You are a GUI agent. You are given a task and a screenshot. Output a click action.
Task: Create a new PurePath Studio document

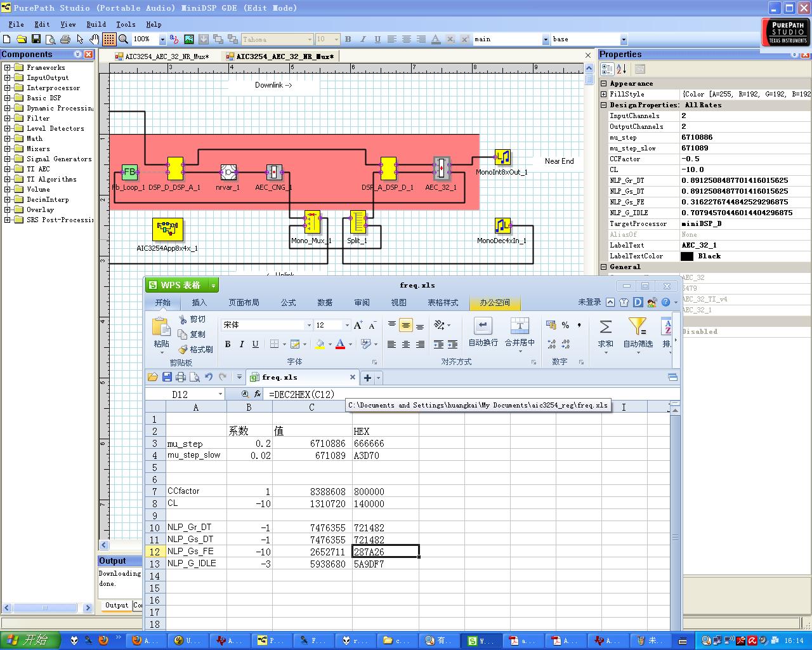click(7, 39)
